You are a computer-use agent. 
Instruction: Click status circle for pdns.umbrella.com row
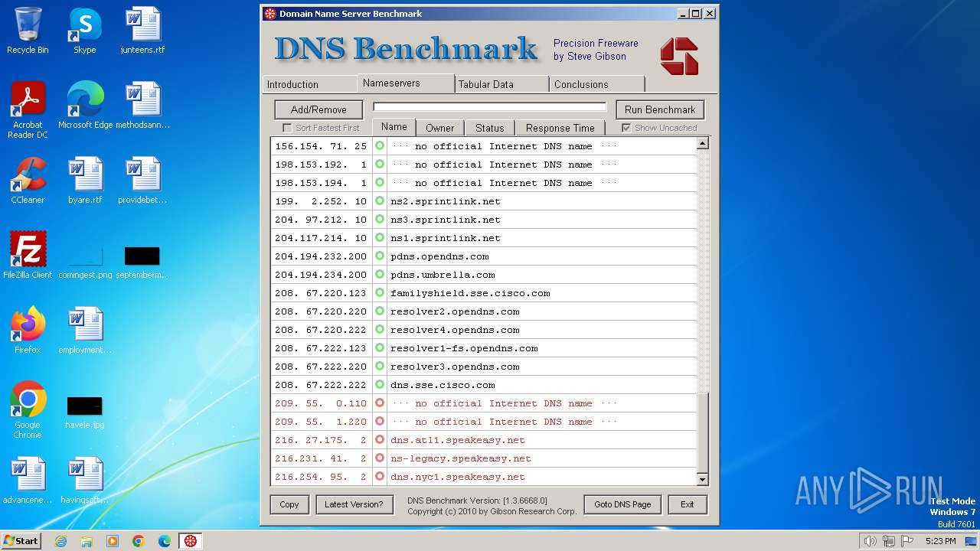click(x=380, y=275)
